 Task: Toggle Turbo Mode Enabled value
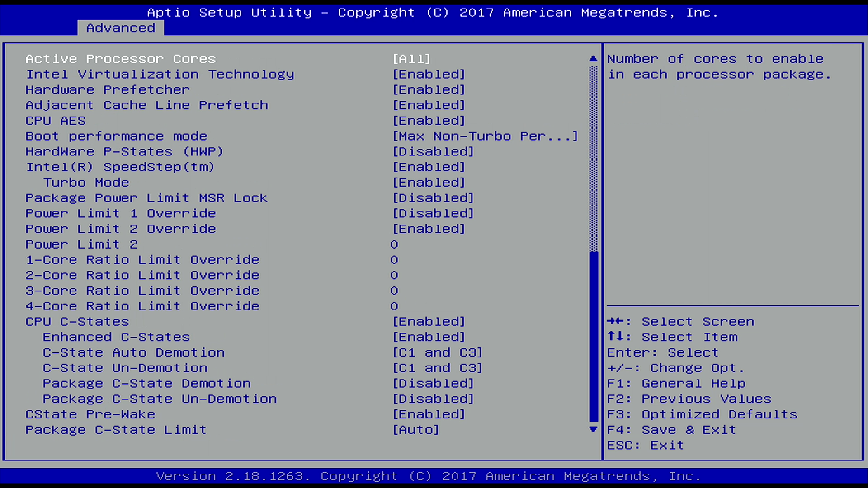pyautogui.click(x=429, y=183)
